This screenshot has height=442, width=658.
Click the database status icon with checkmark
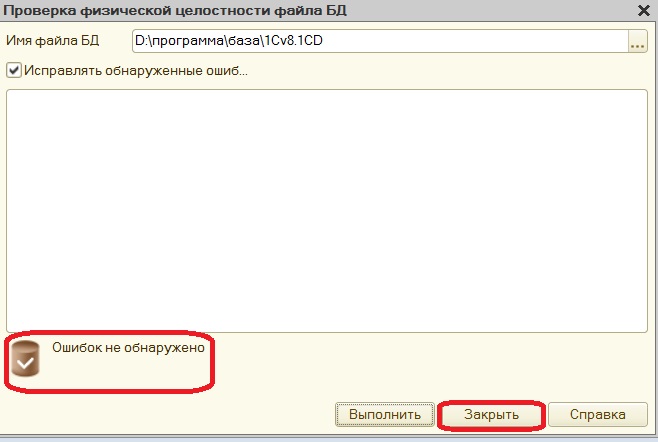25,358
